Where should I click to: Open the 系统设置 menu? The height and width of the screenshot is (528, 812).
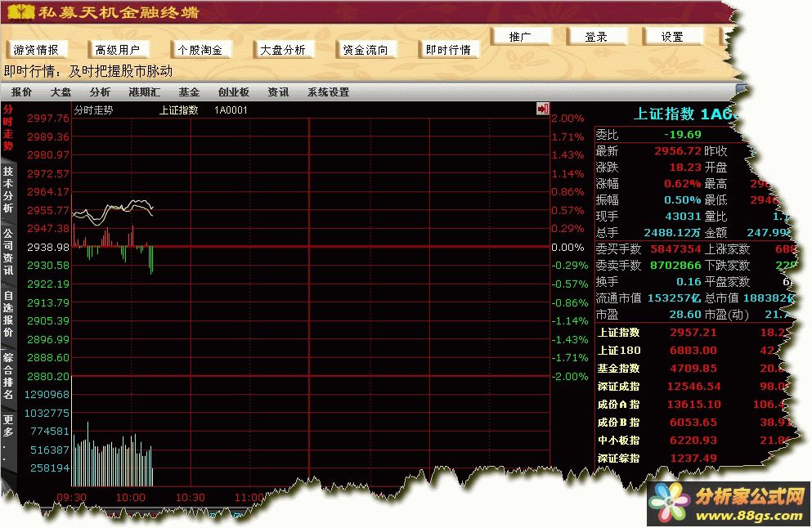click(x=329, y=92)
